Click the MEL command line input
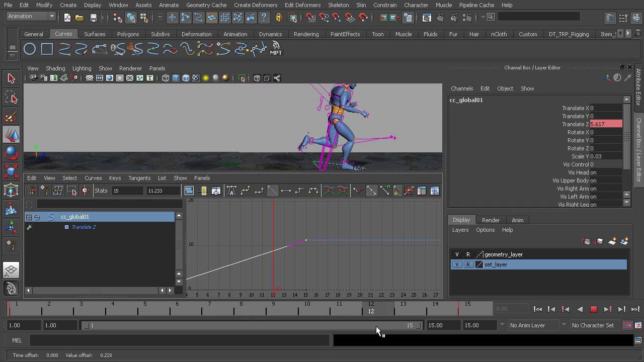This screenshot has height=362, width=644. point(179,341)
